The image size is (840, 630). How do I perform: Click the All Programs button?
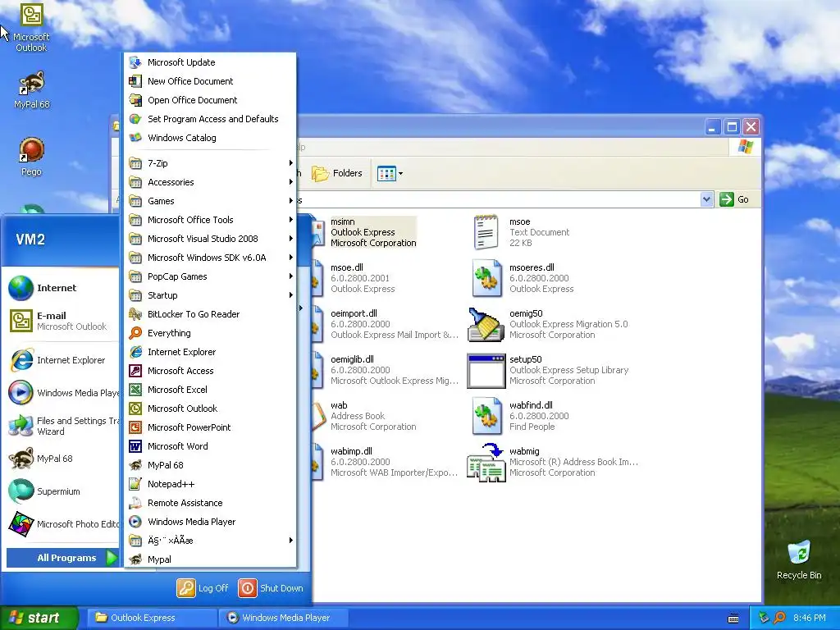coord(62,558)
